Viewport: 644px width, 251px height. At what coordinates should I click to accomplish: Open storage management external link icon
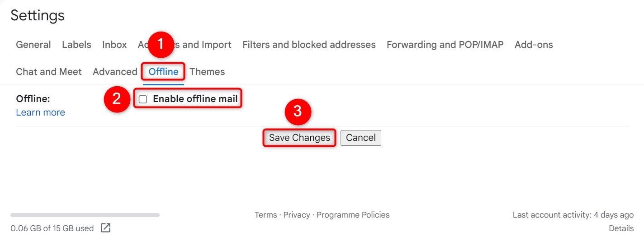tap(105, 228)
